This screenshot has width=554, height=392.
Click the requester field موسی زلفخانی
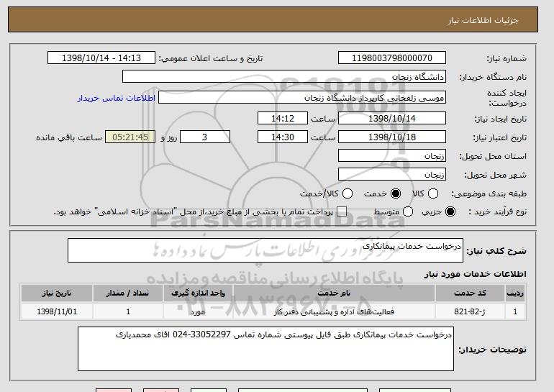(x=302, y=98)
